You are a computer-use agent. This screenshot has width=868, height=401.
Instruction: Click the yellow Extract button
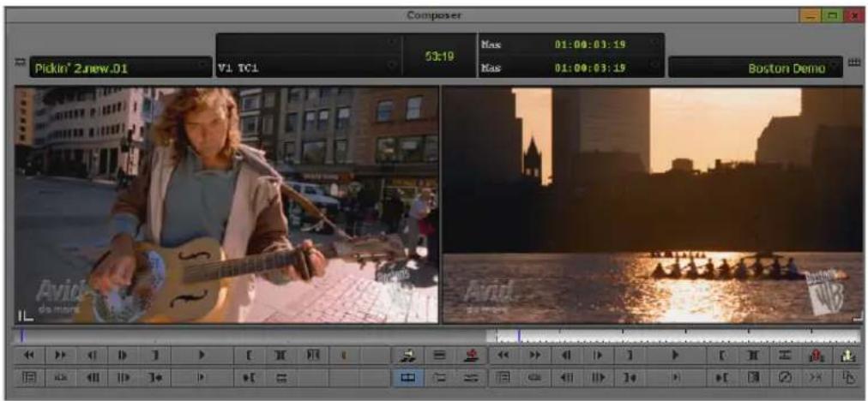[849, 355]
